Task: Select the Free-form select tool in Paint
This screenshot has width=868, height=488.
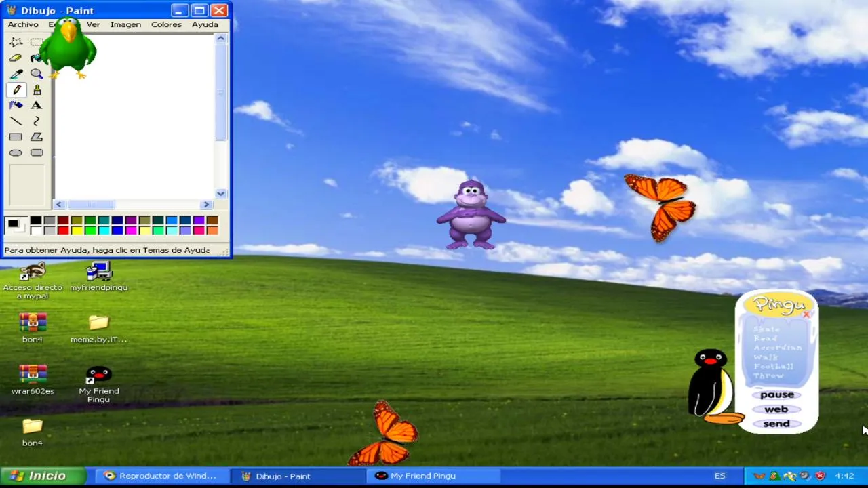Action: (16, 42)
